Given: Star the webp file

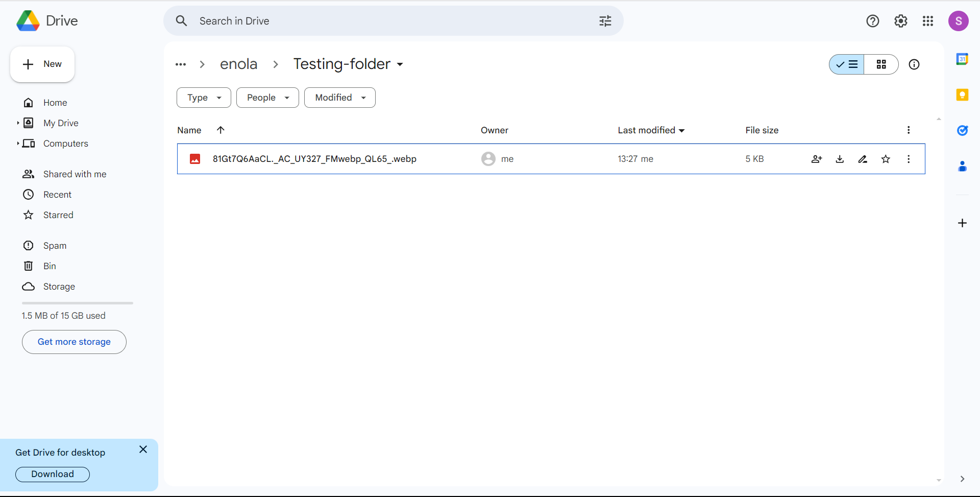Looking at the screenshot, I should [x=886, y=159].
